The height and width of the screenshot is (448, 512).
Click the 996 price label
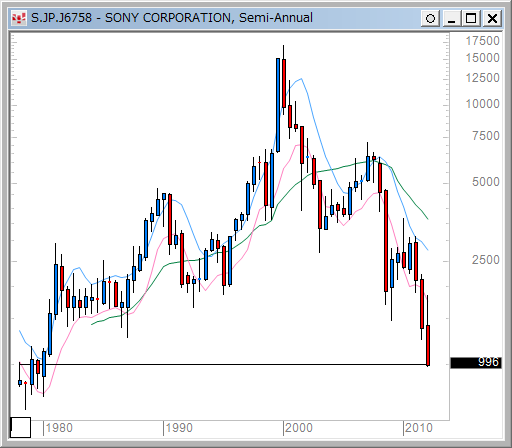476,362
